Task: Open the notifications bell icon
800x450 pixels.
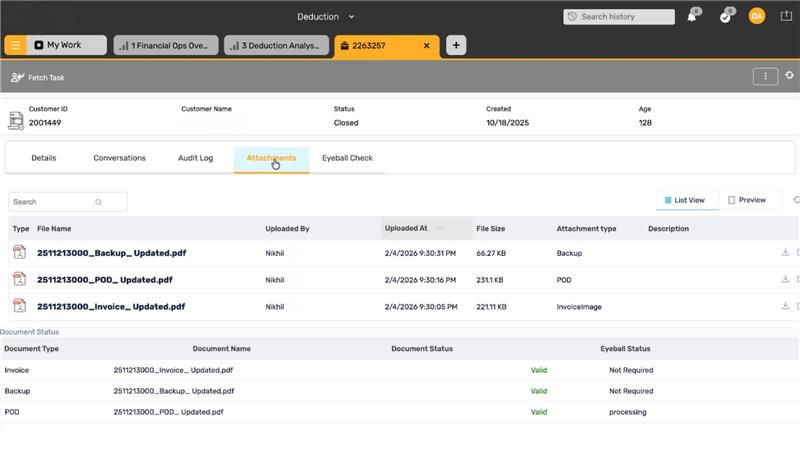Action: [x=691, y=17]
